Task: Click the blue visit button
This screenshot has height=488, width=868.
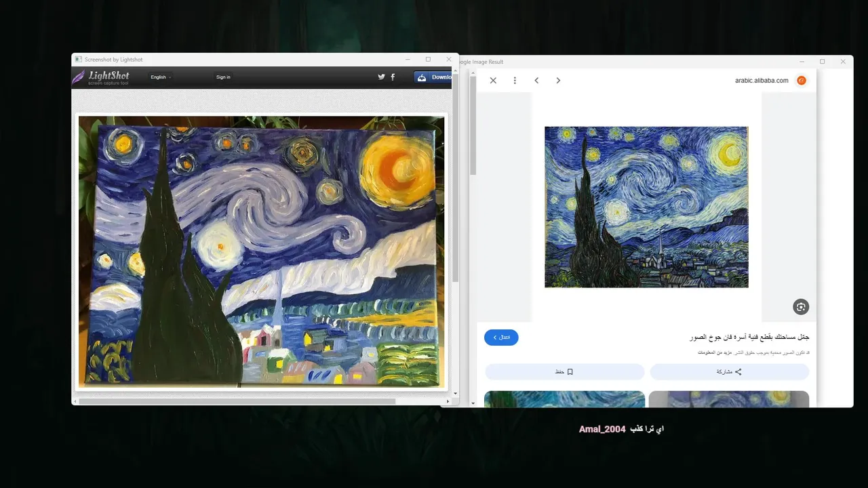Action: tap(501, 337)
